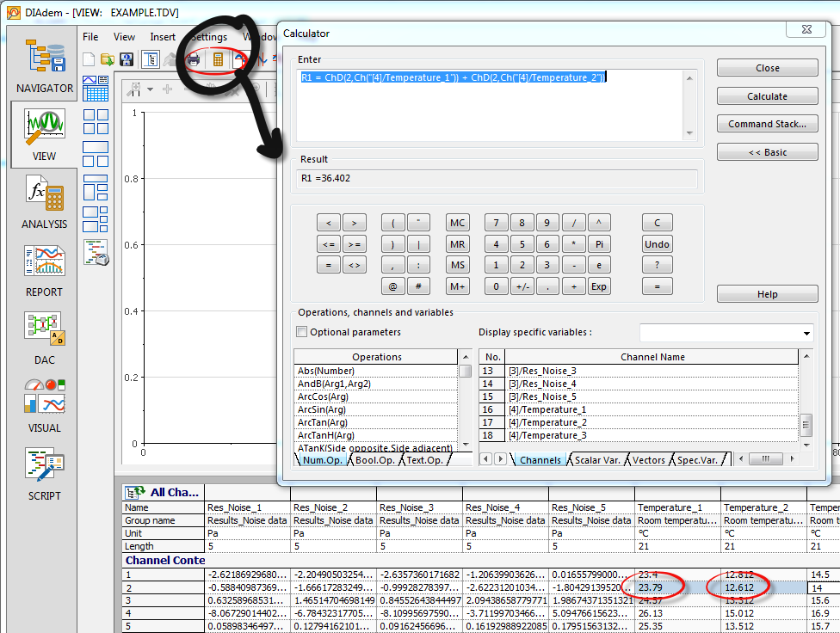The width and height of the screenshot is (840, 633).
Task: Click the All Channels icon in the table header
Action: click(134, 492)
